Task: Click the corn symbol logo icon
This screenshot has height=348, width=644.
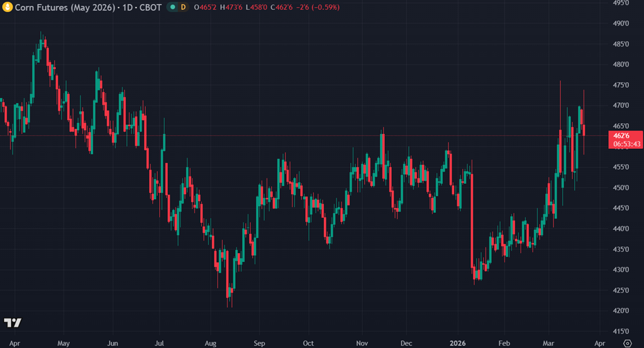Action: (7, 7)
